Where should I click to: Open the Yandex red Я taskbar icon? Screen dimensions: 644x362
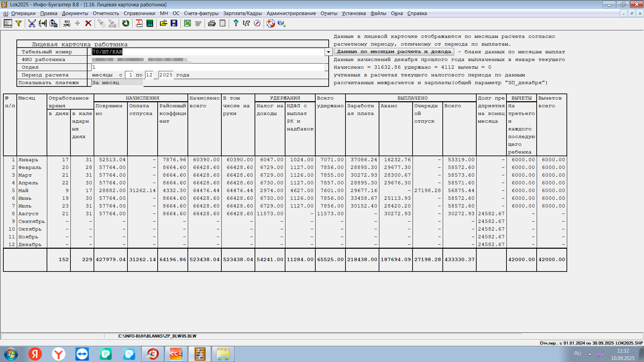[35, 354]
